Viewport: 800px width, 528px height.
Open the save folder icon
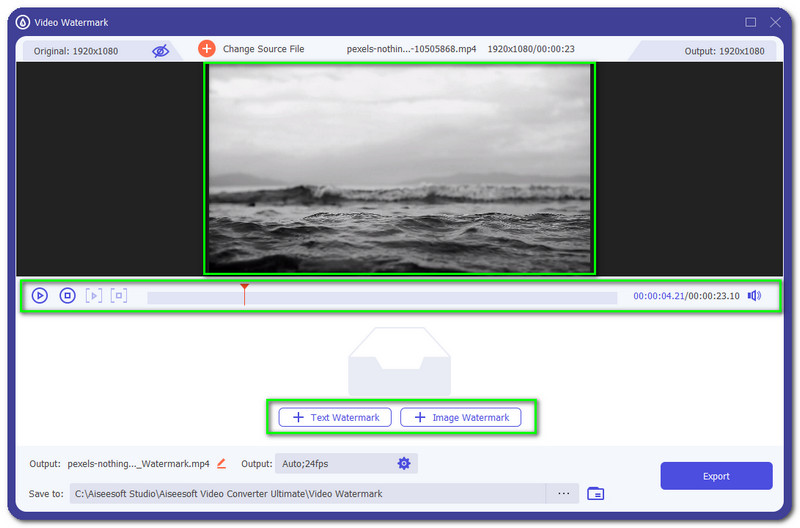596,494
